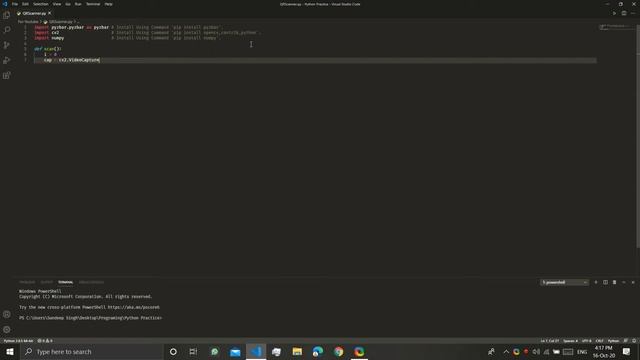Create a new terminal with plus icon
640x360 pixels.
coord(596,282)
